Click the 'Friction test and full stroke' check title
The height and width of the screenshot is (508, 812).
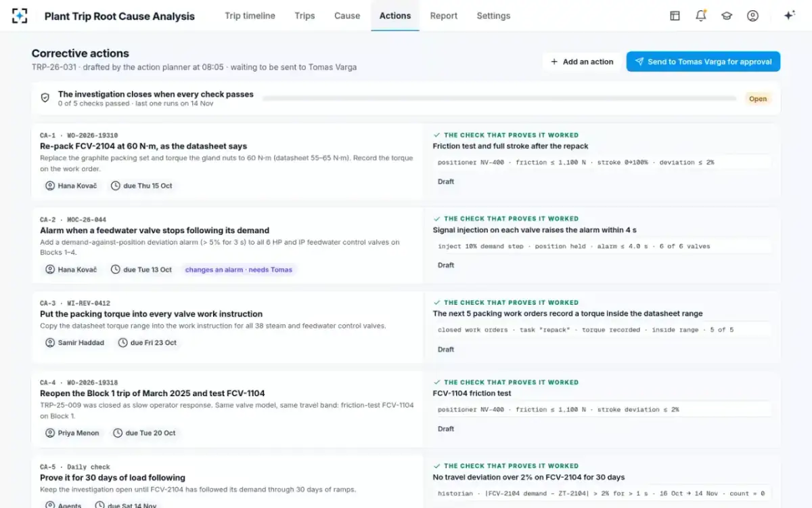pos(511,146)
